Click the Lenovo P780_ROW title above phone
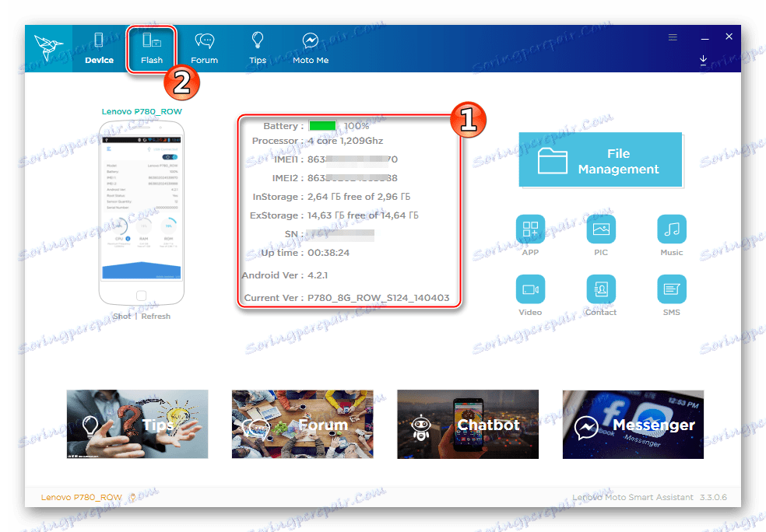This screenshot has height=532, width=766. coord(142,111)
